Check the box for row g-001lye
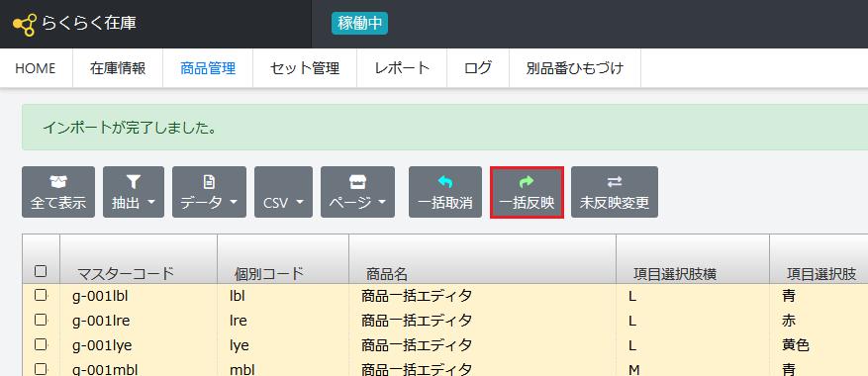Viewport: 868px width, 376px height. pos(41,344)
